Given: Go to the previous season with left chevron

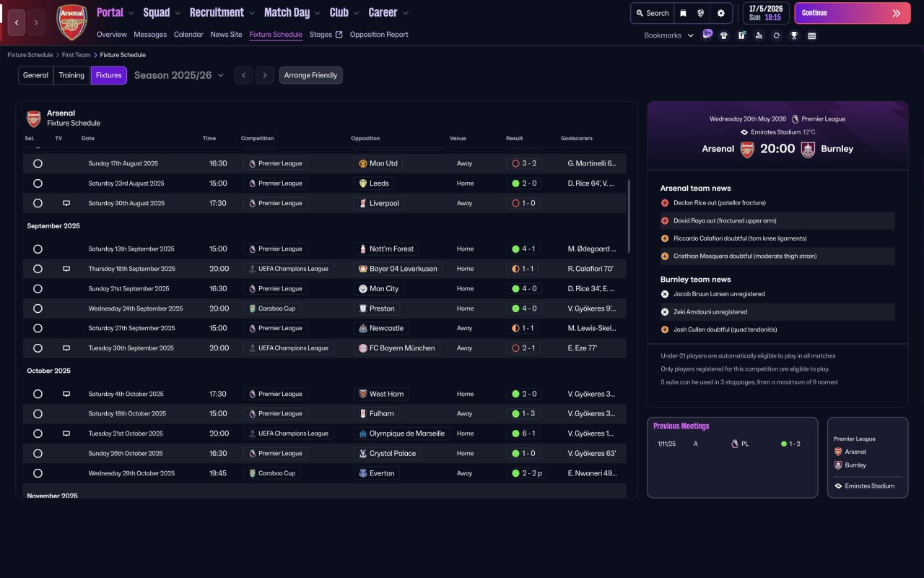Looking at the screenshot, I should click(x=243, y=75).
